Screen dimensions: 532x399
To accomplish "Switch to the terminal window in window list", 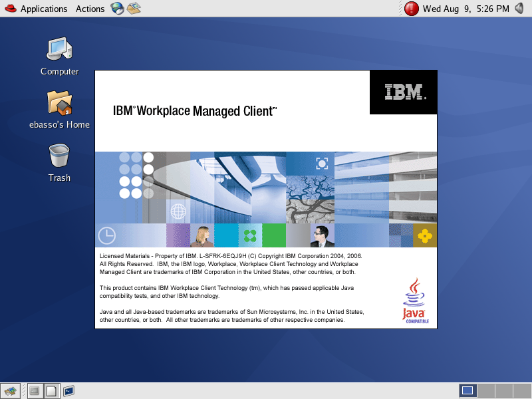I will [35, 391].
